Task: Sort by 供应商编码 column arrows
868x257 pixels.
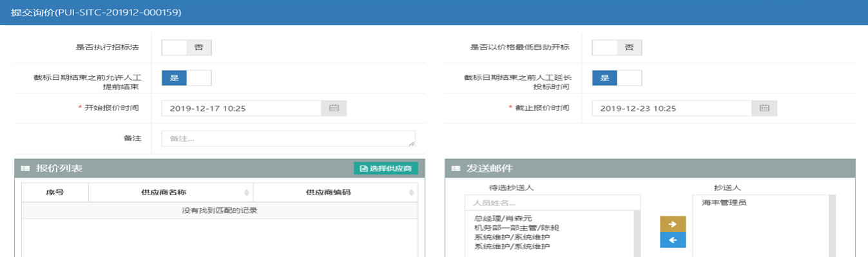Action: [411, 193]
